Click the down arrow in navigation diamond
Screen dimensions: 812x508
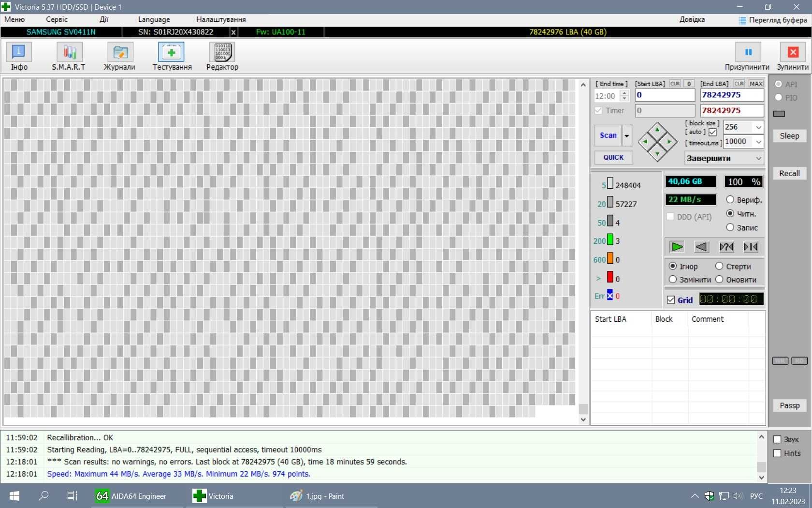(x=657, y=154)
